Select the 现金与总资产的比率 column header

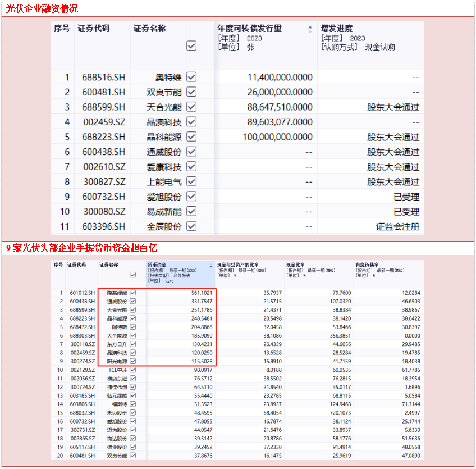click(x=237, y=265)
